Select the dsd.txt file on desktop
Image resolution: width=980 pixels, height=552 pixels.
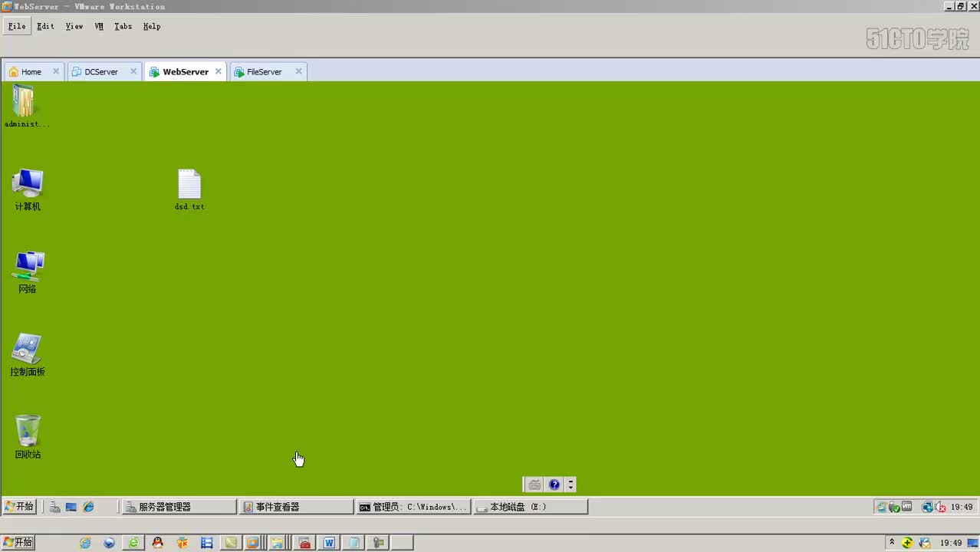pos(189,190)
